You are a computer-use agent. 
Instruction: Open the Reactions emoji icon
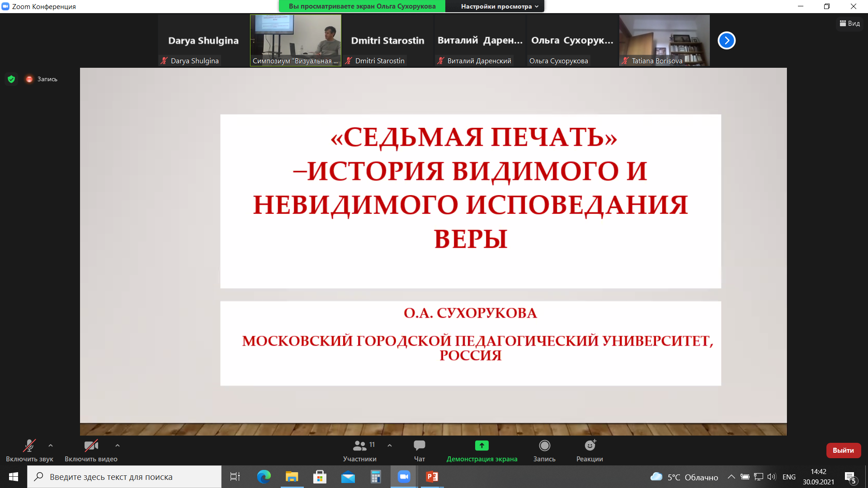coord(590,446)
